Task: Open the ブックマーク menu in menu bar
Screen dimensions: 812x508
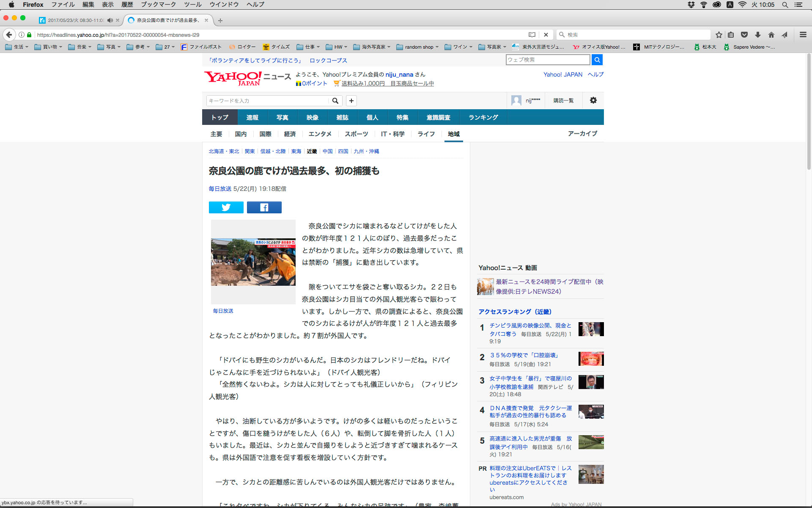Action: (158, 4)
